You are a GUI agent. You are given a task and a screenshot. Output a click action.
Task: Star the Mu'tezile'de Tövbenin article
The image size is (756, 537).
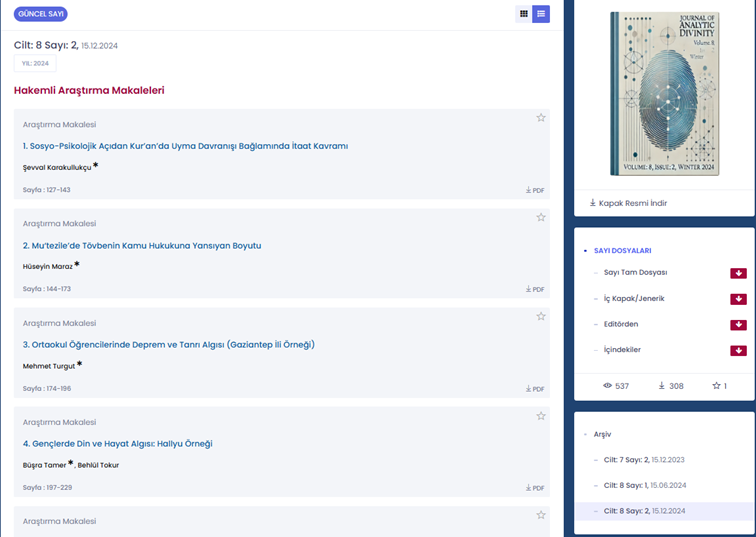(541, 217)
